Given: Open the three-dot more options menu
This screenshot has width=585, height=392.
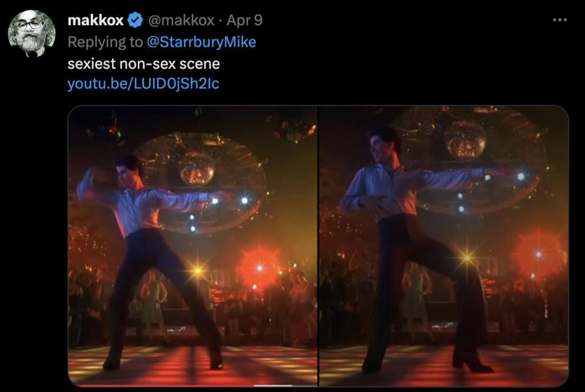Looking at the screenshot, I should point(560,20).
